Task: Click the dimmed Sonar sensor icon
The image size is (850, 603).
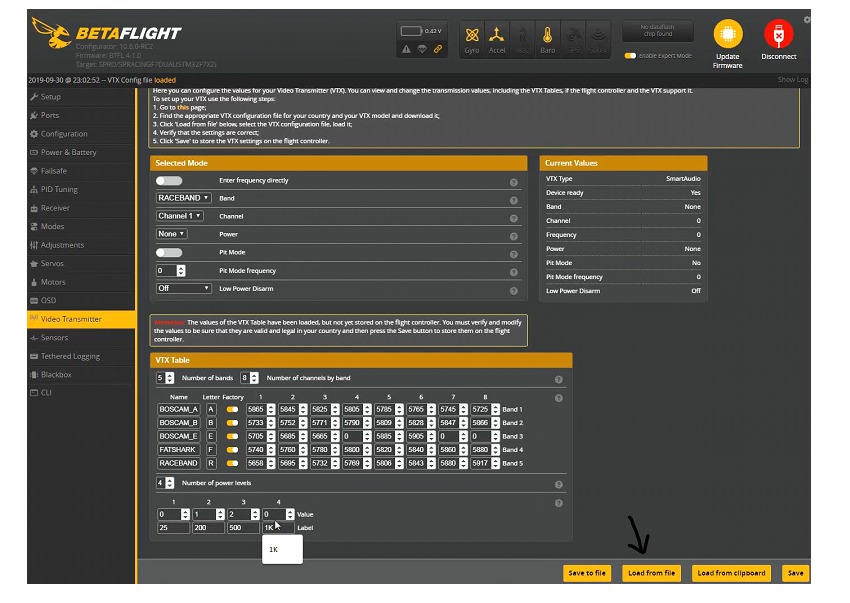Action: coord(598,35)
